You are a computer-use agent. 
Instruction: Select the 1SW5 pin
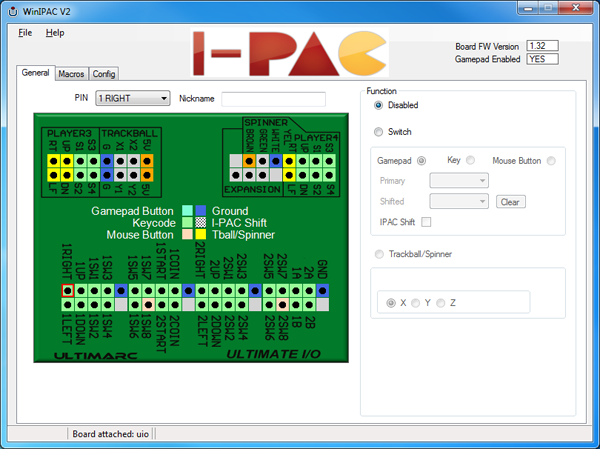click(x=135, y=291)
